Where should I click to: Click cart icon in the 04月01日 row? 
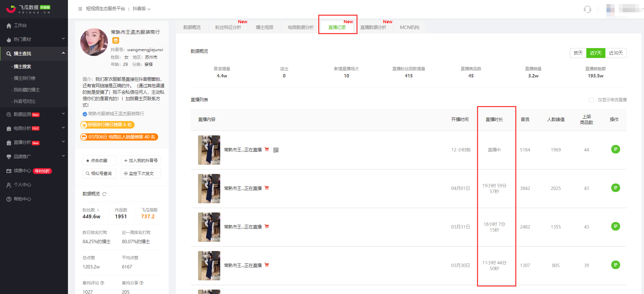(267, 188)
